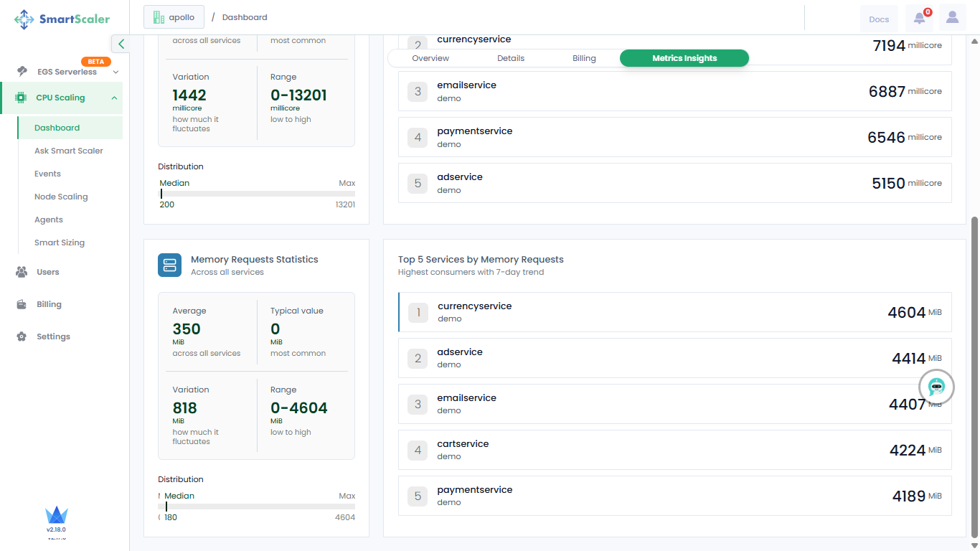Viewport: 980px width, 551px height.
Task: Click the Memory Requests Statistics icon
Action: coord(170,265)
